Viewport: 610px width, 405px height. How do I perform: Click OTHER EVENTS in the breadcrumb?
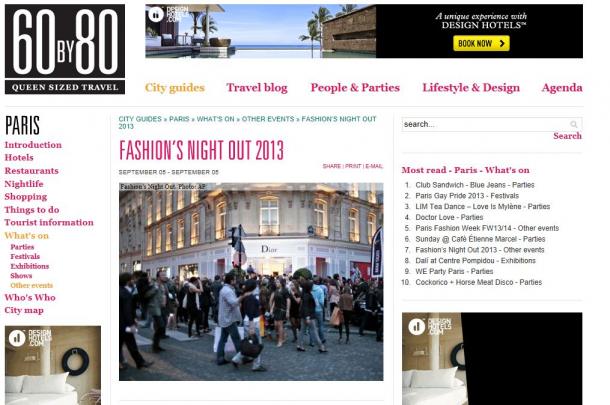coord(268,119)
